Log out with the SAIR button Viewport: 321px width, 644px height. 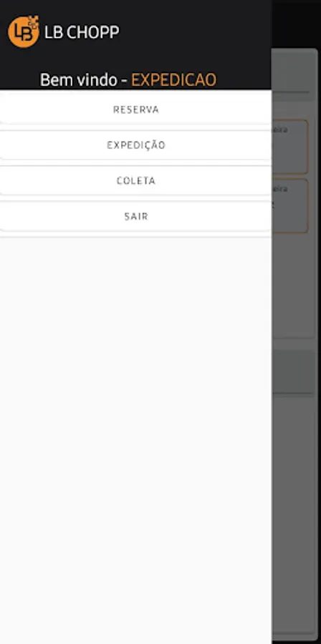click(135, 216)
